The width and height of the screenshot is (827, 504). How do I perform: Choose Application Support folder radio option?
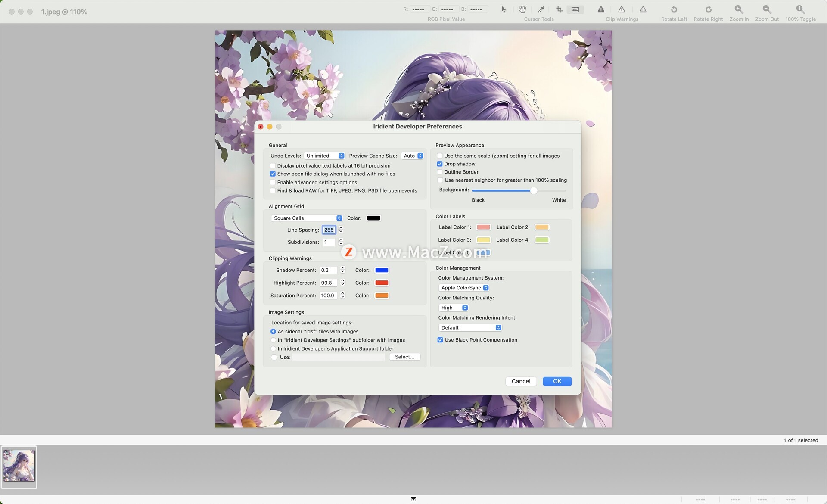click(273, 349)
